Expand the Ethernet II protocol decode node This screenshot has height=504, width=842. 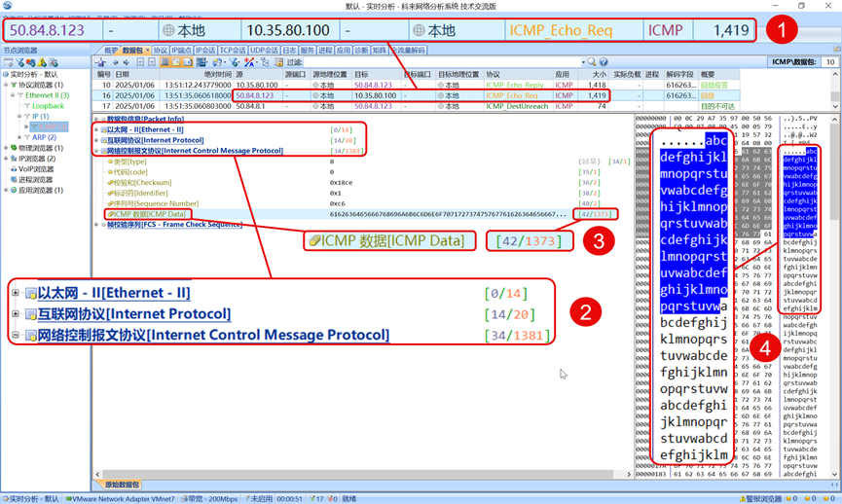pyautogui.click(x=97, y=129)
